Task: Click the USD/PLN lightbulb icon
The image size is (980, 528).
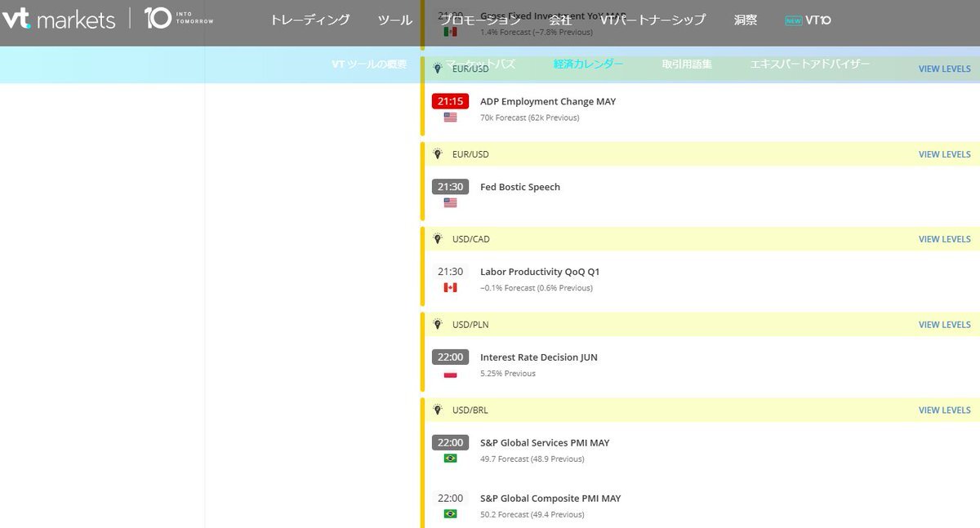Action: coord(438,324)
